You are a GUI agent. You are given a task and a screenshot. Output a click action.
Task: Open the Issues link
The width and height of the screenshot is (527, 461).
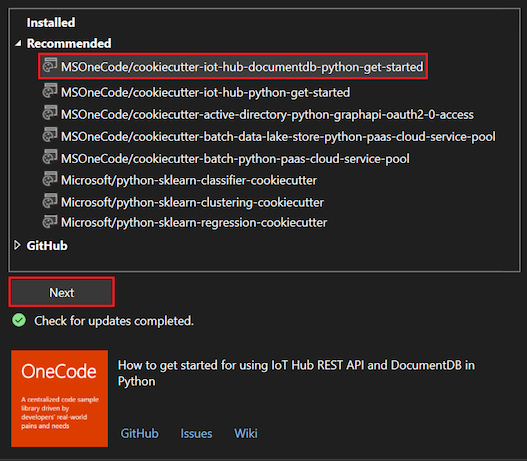[196, 433]
